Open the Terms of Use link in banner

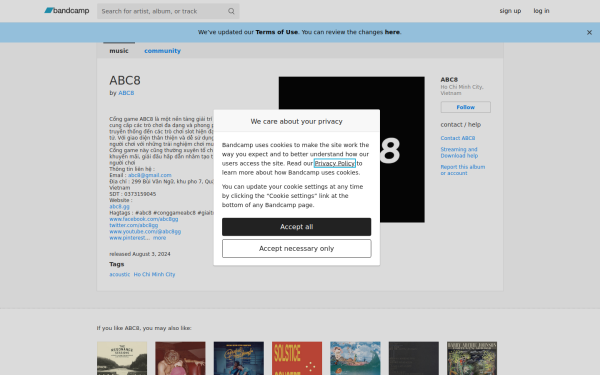click(276, 32)
